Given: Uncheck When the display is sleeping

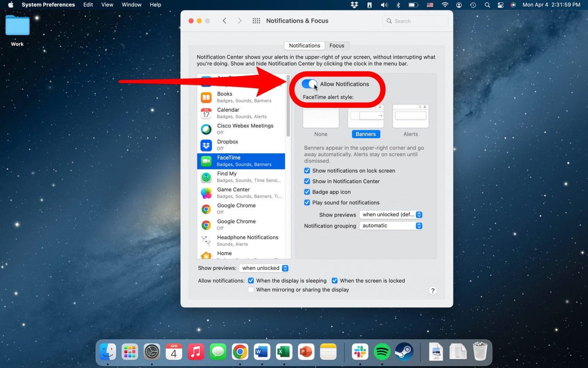Looking at the screenshot, I should coord(251,280).
